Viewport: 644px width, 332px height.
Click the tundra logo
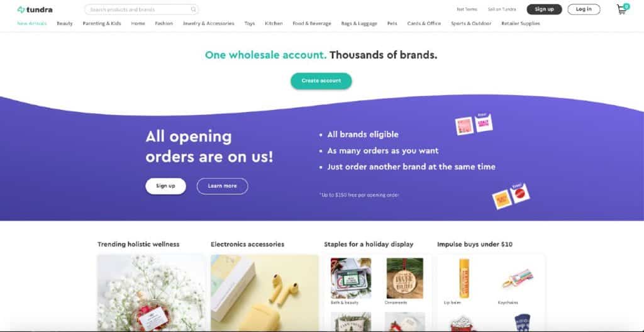(35, 9)
